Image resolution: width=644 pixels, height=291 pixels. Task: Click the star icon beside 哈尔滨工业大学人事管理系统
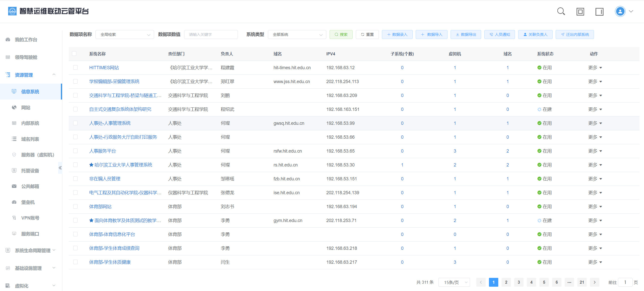tap(91, 165)
